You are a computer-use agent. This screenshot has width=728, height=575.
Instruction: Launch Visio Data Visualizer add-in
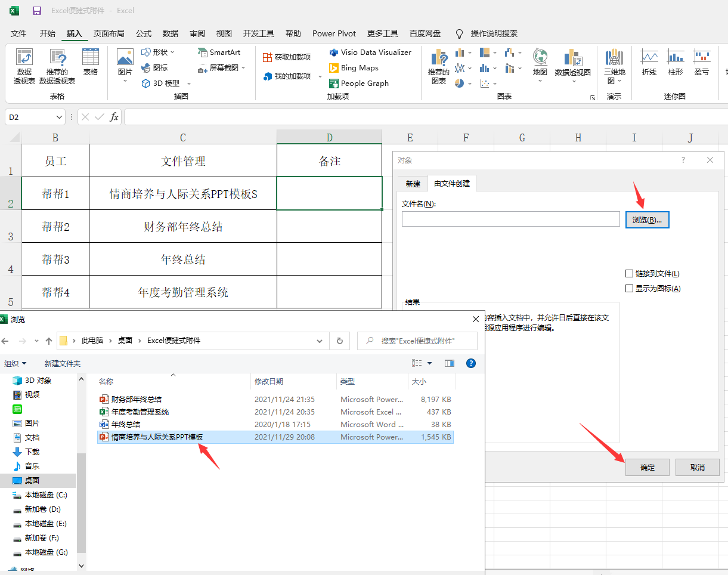[370, 52]
